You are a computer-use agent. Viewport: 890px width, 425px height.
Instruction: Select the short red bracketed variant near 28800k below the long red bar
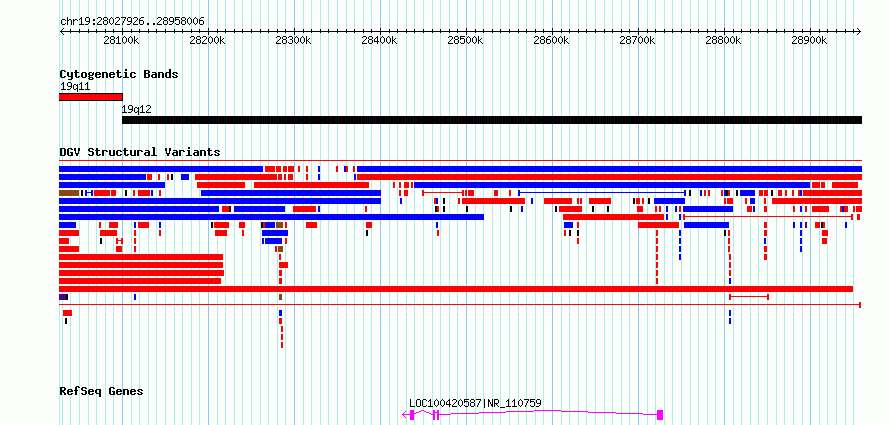[749, 297]
